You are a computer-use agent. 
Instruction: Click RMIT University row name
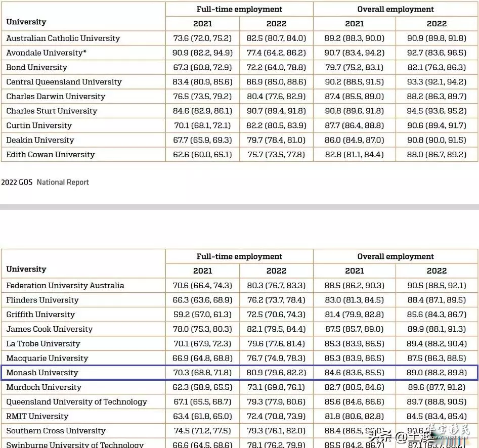(x=37, y=416)
